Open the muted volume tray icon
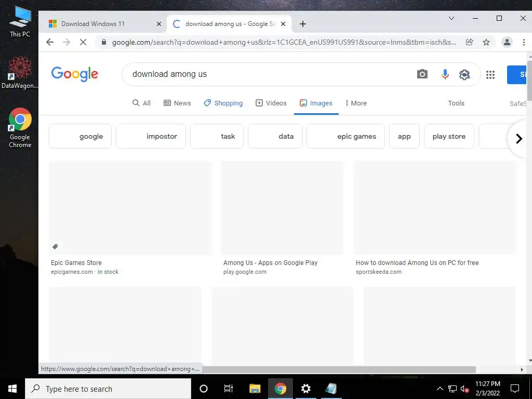The image size is (532, 399). click(465, 389)
